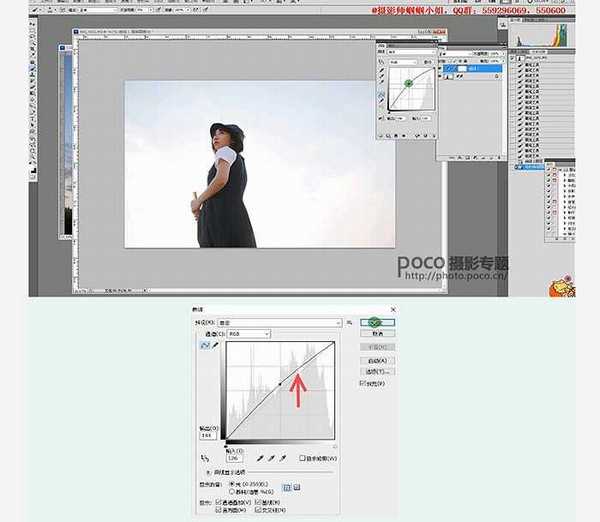The width and height of the screenshot is (600, 522).
Task: Select the curve point editing tool icon
Action: pos(205,345)
